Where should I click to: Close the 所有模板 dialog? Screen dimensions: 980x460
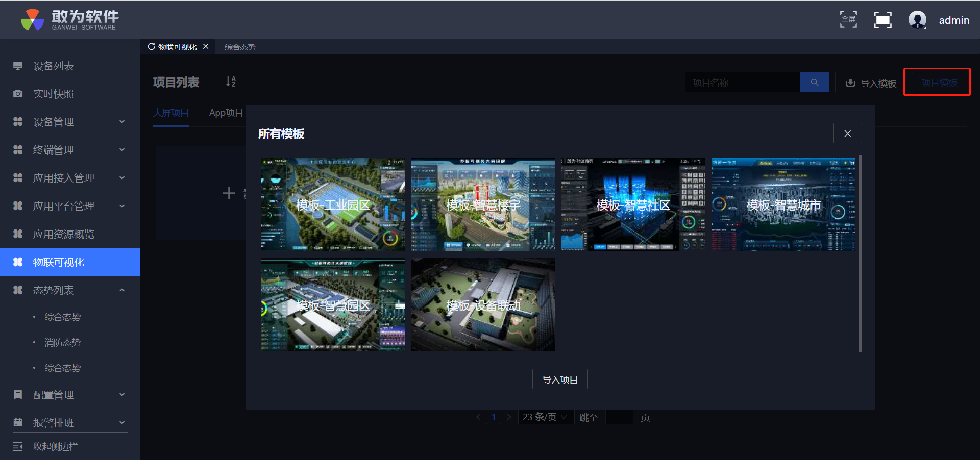(x=847, y=133)
